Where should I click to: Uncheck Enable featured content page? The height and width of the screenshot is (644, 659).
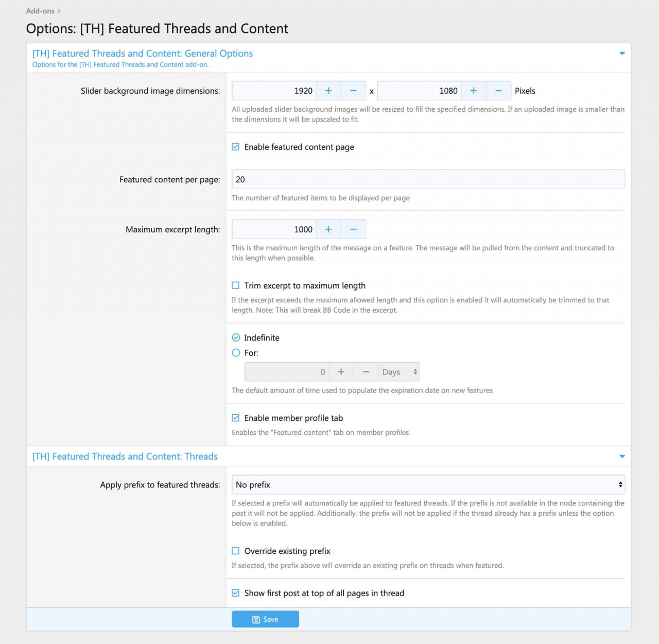pos(236,147)
